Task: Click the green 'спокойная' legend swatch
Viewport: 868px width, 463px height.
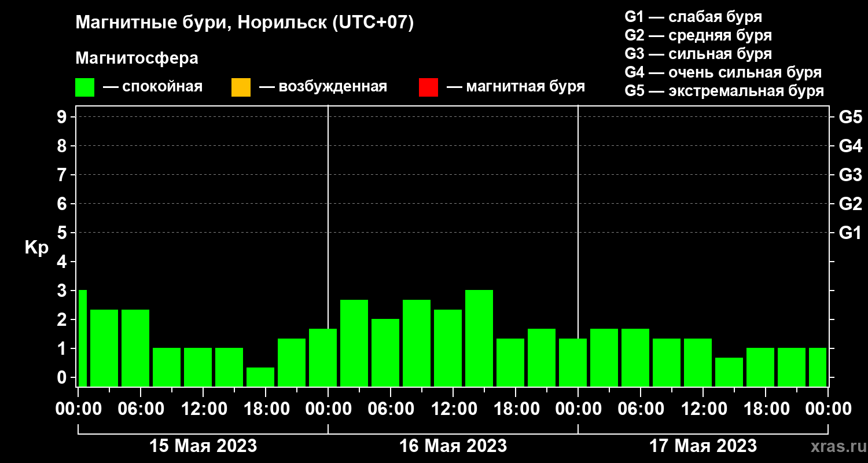Action: (84, 87)
